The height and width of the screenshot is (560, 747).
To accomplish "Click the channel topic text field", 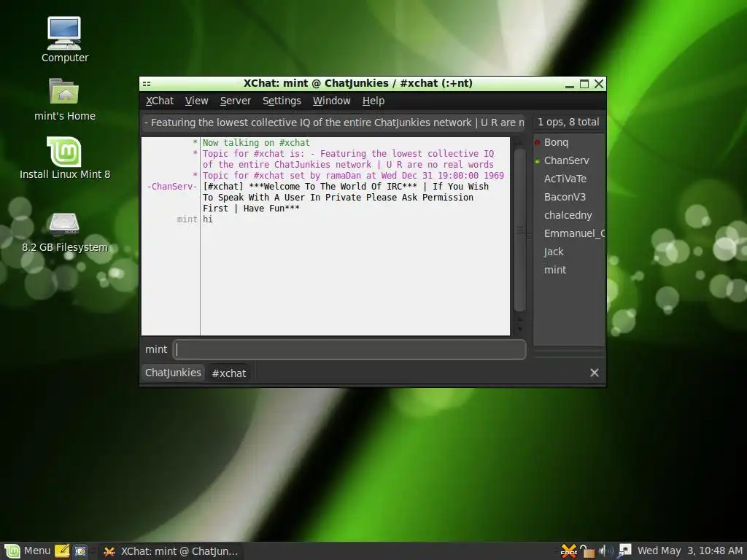I will pos(333,122).
